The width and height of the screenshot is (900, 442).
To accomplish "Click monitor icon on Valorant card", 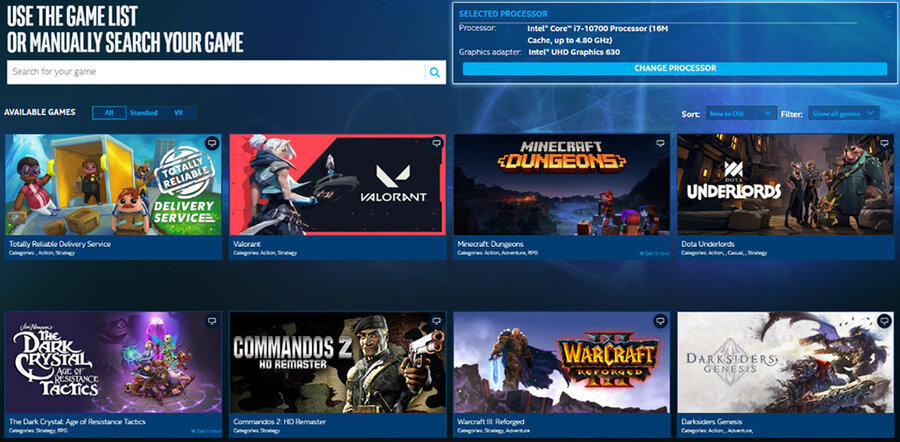I will click(x=437, y=143).
